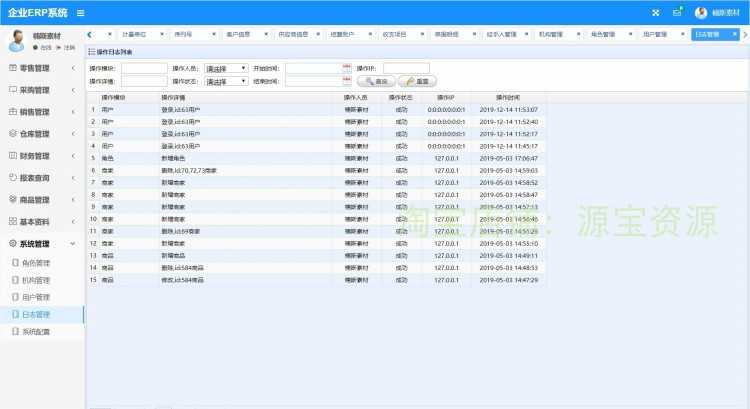Click the 删除,id:70,72,73 detail cell
Screen dimensions: 750x409
189,170
